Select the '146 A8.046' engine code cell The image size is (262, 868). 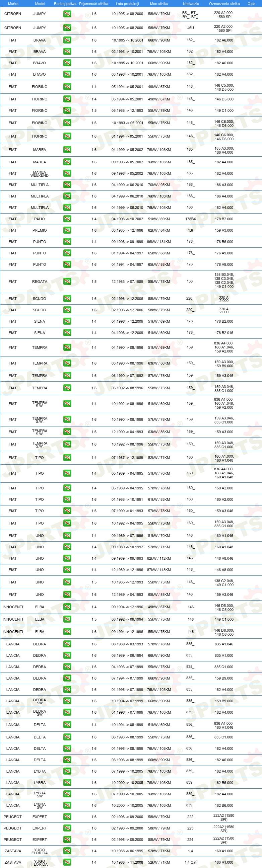(x=224, y=559)
